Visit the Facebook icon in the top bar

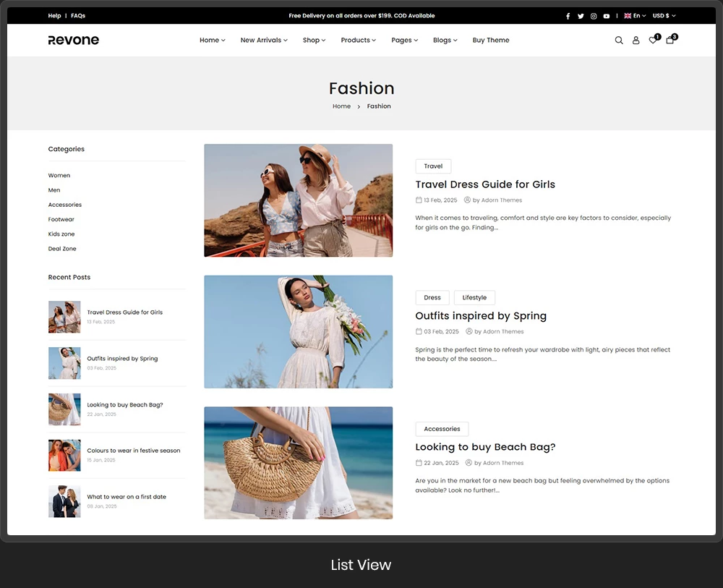[x=568, y=15]
